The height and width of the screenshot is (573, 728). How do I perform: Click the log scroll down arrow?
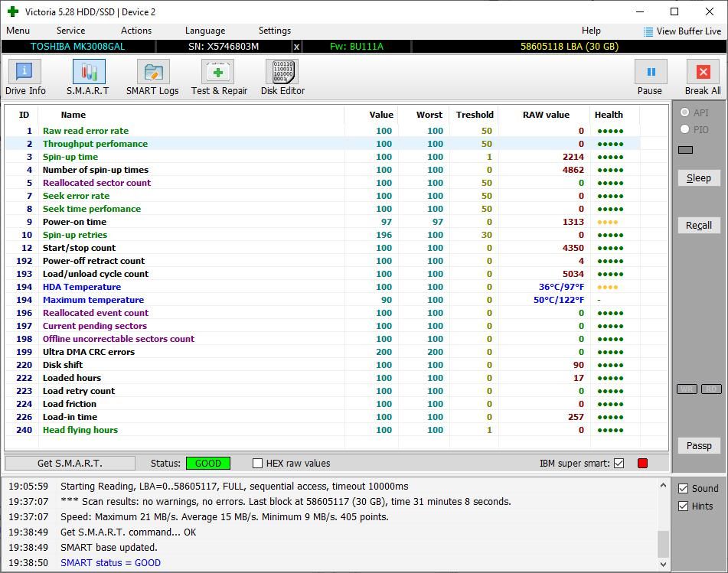[x=663, y=564]
